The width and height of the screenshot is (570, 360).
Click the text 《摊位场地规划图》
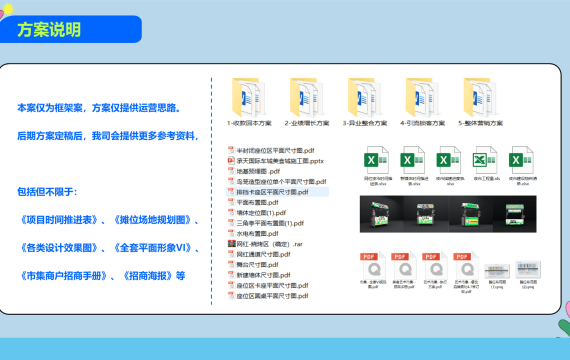(152, 220)
